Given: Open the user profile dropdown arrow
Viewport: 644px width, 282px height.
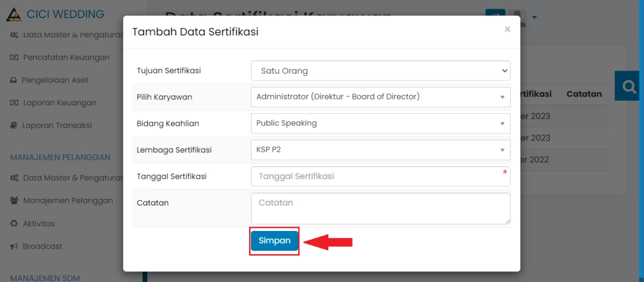Looking at the screenshot, I should [x=535, y=17].
